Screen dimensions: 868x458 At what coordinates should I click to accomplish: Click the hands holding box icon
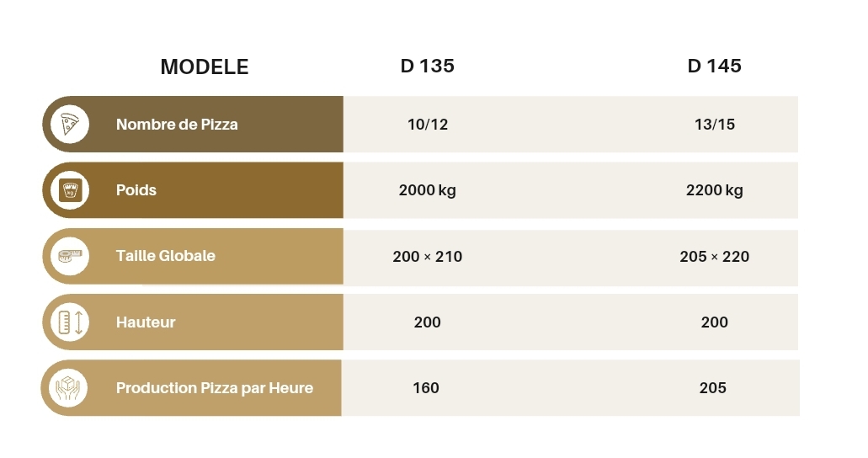pyautogui.click(x=70, y=388)
